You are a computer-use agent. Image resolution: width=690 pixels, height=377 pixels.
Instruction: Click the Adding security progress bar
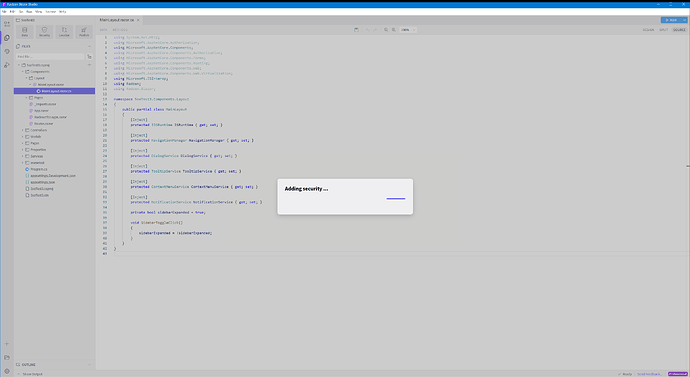[396, 199]
